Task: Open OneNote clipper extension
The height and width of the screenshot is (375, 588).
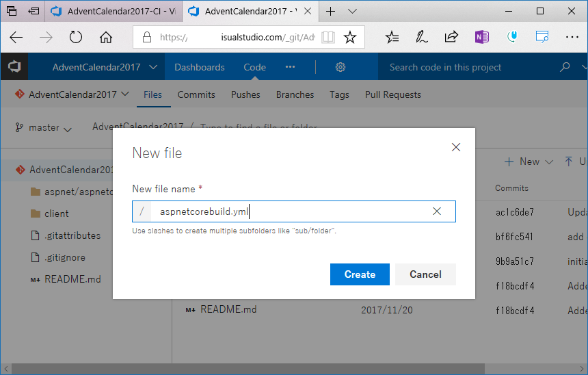Action: tap(482, 37)
